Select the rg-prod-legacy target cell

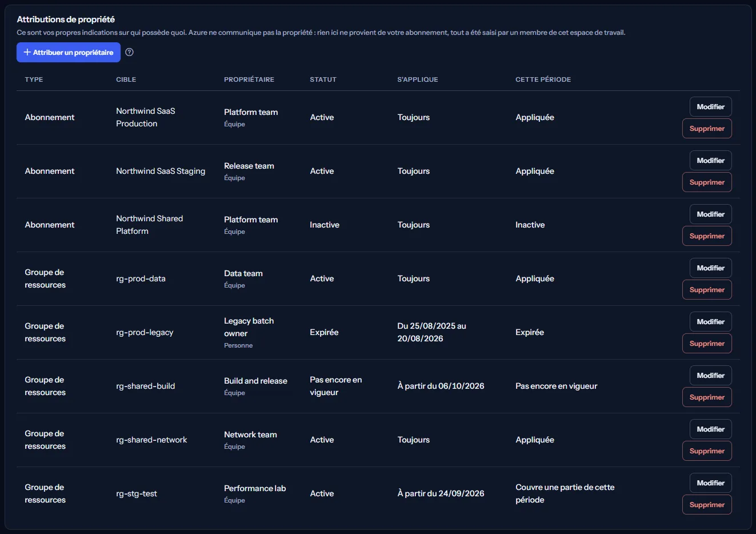click(145, 332)
